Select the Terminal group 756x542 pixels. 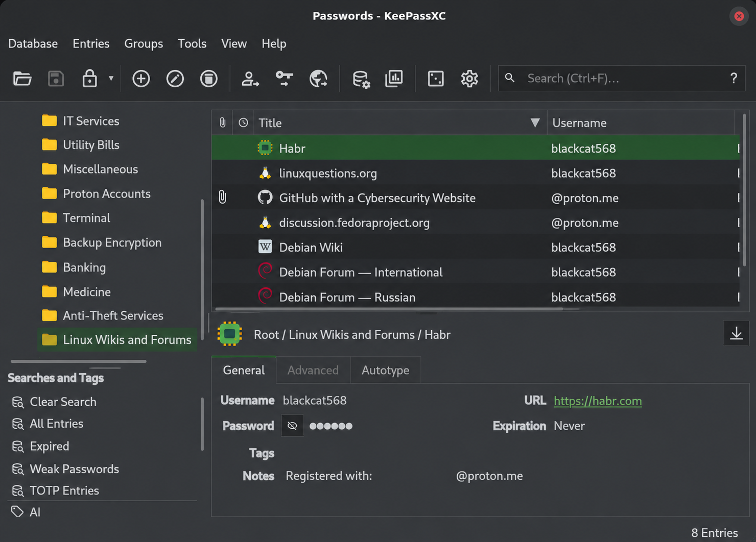tap(76, 218)
